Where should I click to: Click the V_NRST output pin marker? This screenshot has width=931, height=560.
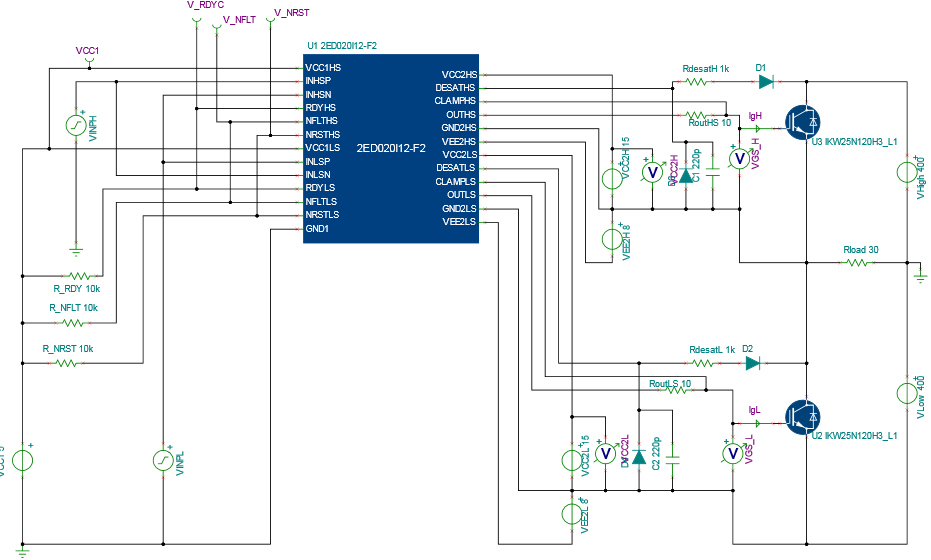point(270,21)
